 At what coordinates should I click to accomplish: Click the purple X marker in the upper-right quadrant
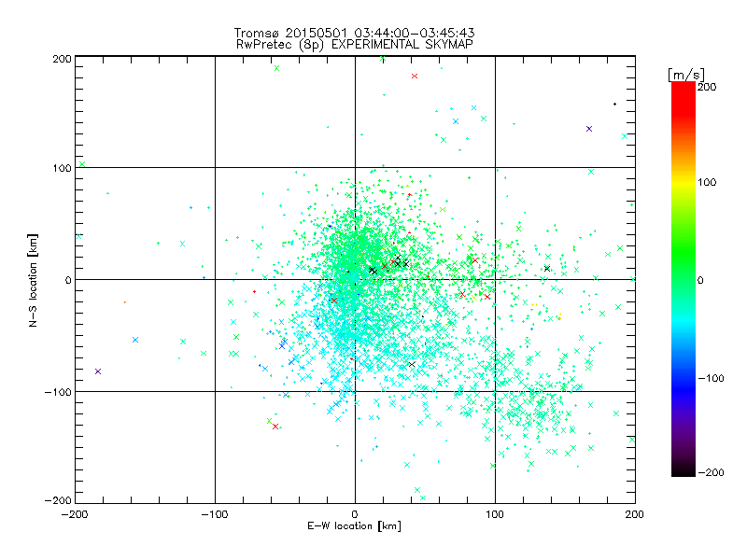589,129
